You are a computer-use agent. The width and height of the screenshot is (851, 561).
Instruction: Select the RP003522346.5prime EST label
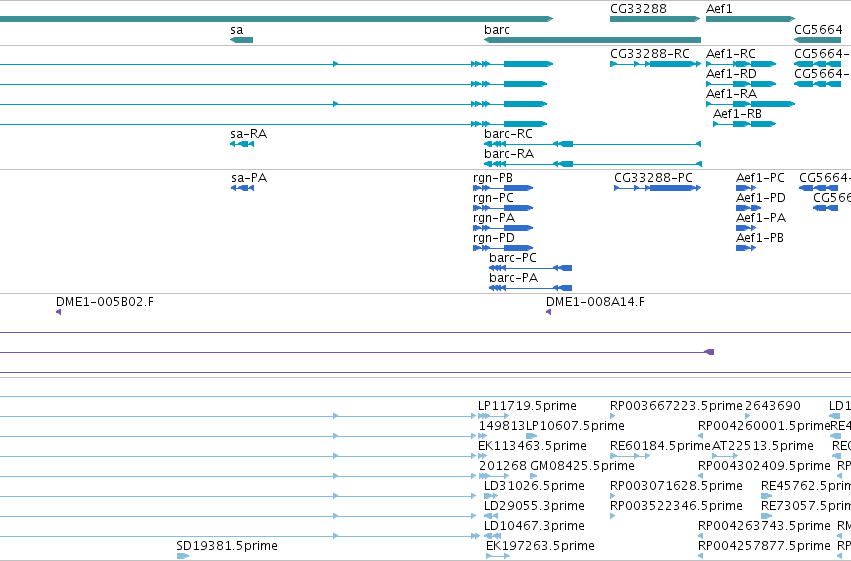676,506
